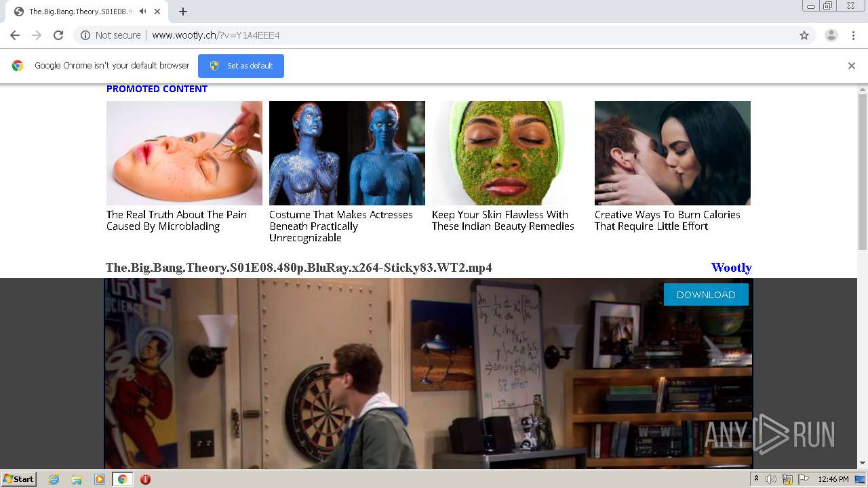Show desktop via tray corner icon
868x488 pixels.
(x=861, y=479)
